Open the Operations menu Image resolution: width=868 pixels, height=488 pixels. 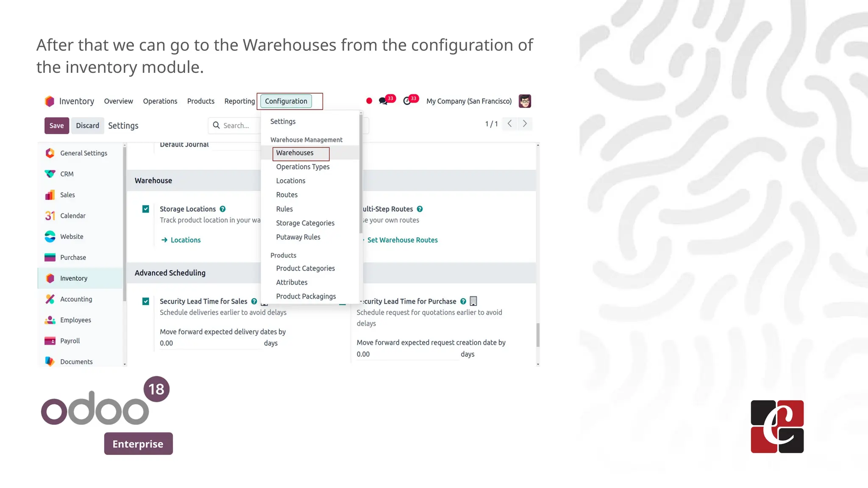160,101
